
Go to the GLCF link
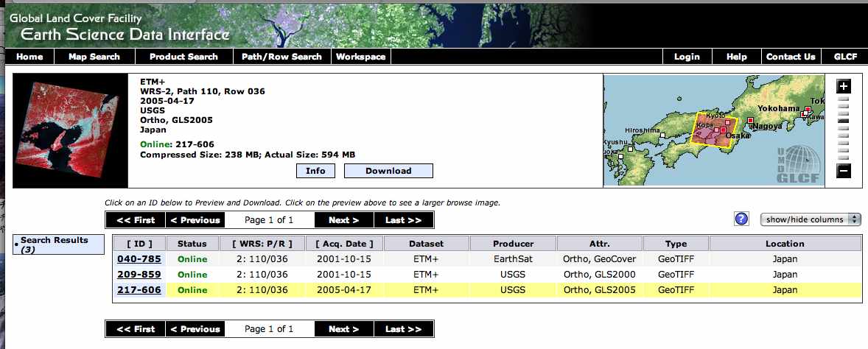point(845,57)
